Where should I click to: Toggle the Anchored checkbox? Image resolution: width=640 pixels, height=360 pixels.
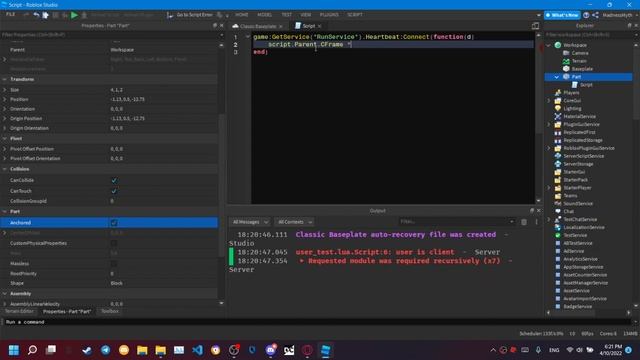[x=114, y=223]
